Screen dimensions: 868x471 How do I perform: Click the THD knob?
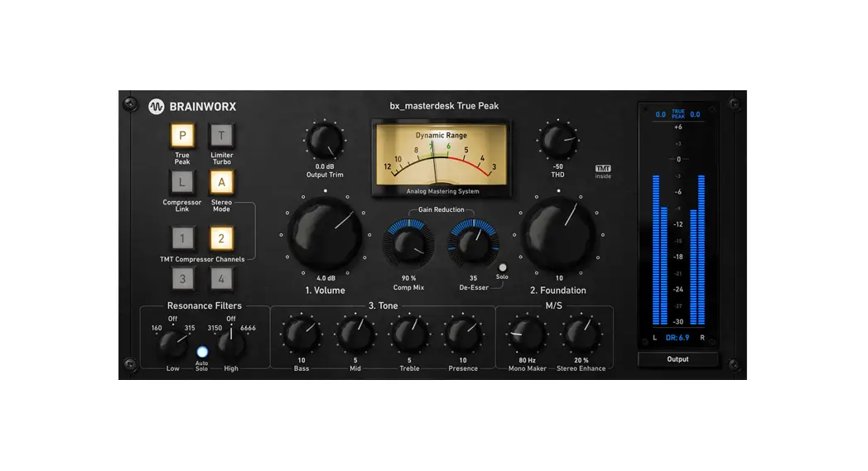[558, 141]
